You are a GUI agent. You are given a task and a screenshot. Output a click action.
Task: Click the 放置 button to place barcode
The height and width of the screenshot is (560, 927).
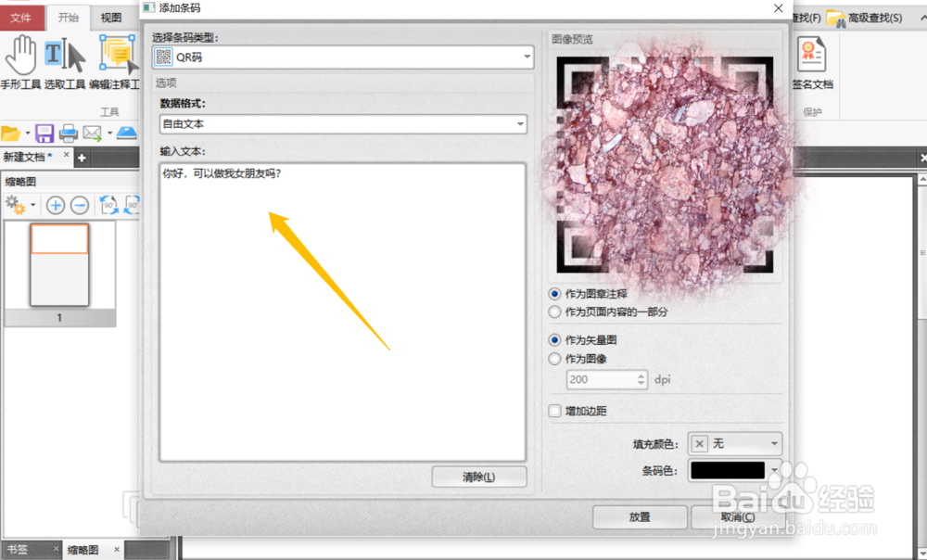coord(640,516)
